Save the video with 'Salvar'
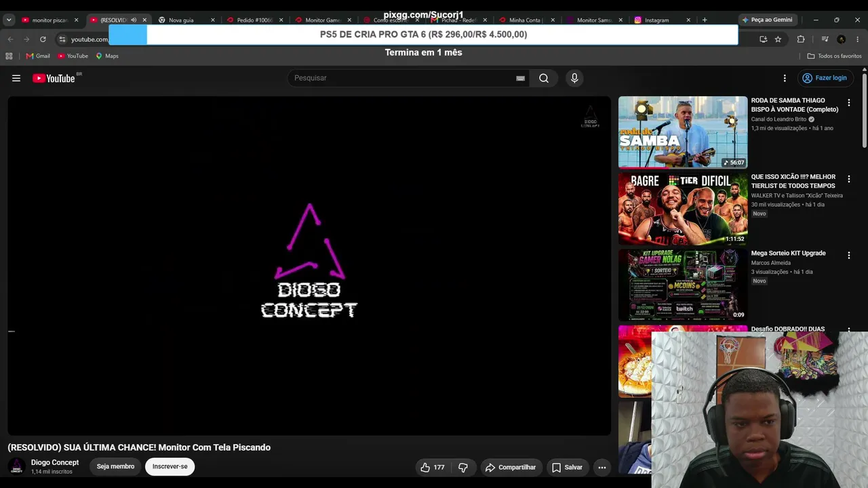 [567, 467]
